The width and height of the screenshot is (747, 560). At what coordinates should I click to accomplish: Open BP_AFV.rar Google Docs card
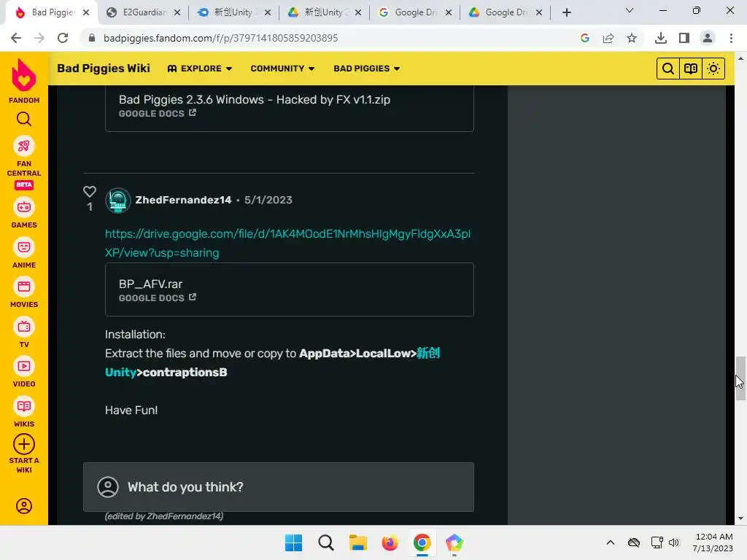(289, 289)
